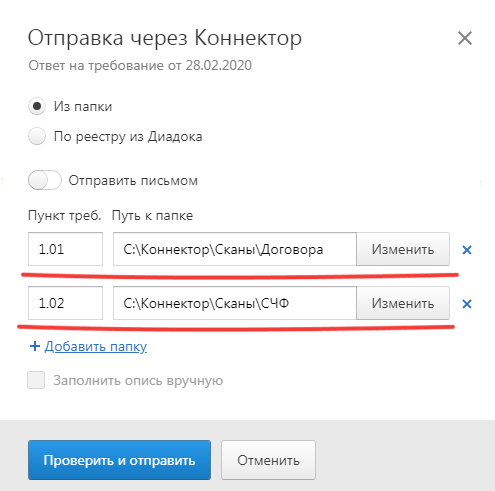The width and height of the screenshot is (495, 491).
Task: Close the Отправка через Коннектор dialog
Action: 465,38
